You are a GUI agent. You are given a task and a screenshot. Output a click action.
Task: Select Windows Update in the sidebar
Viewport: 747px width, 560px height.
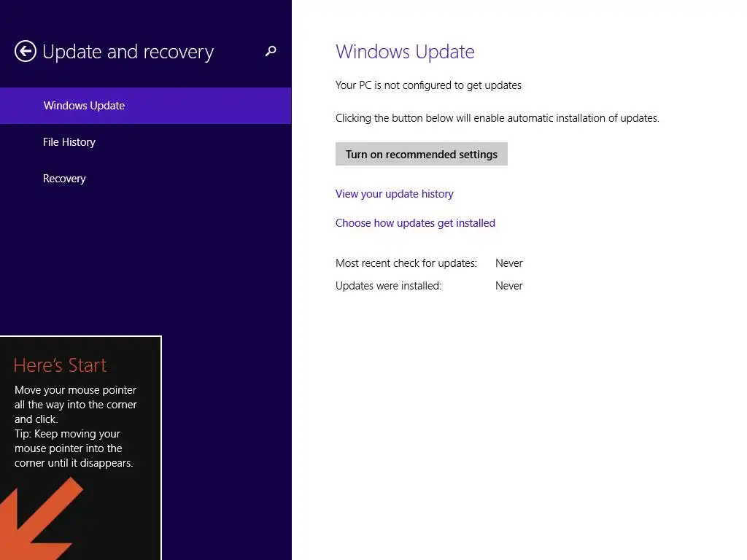[x=145, y=106]
